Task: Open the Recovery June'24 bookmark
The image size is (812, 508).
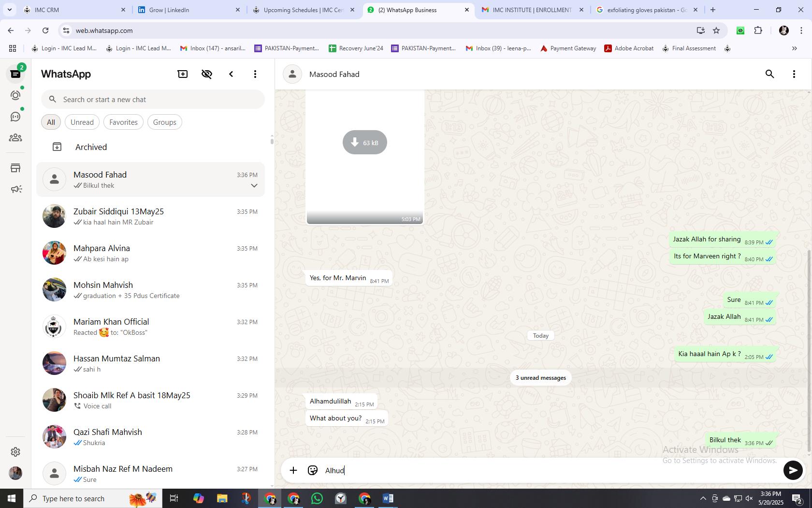Action: click(x=356, y=48)
